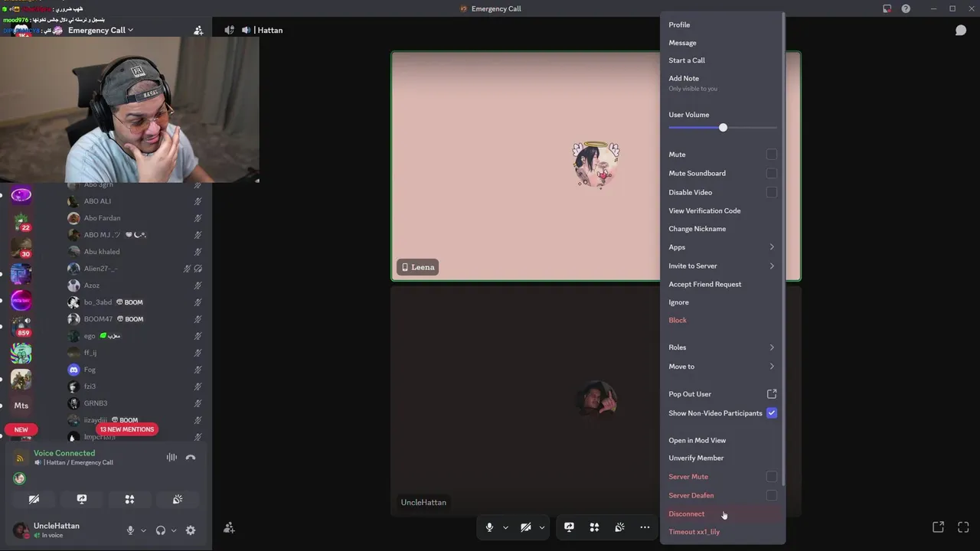Expand the Invite to Server submenu
This screenshot has width=980, height=551.
722,266
